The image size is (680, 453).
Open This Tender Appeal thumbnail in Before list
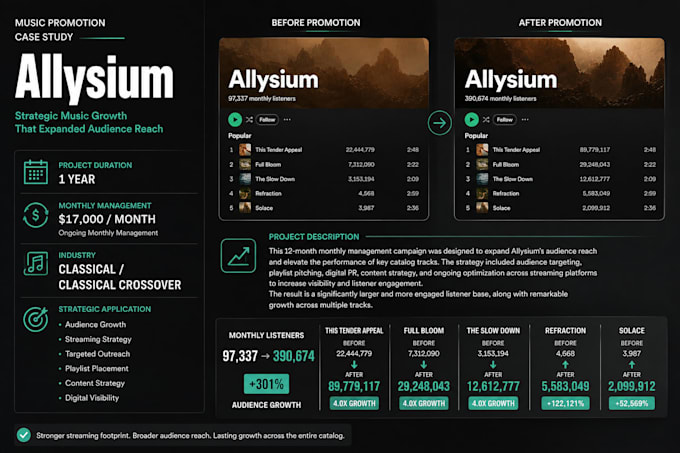point(245,150)
